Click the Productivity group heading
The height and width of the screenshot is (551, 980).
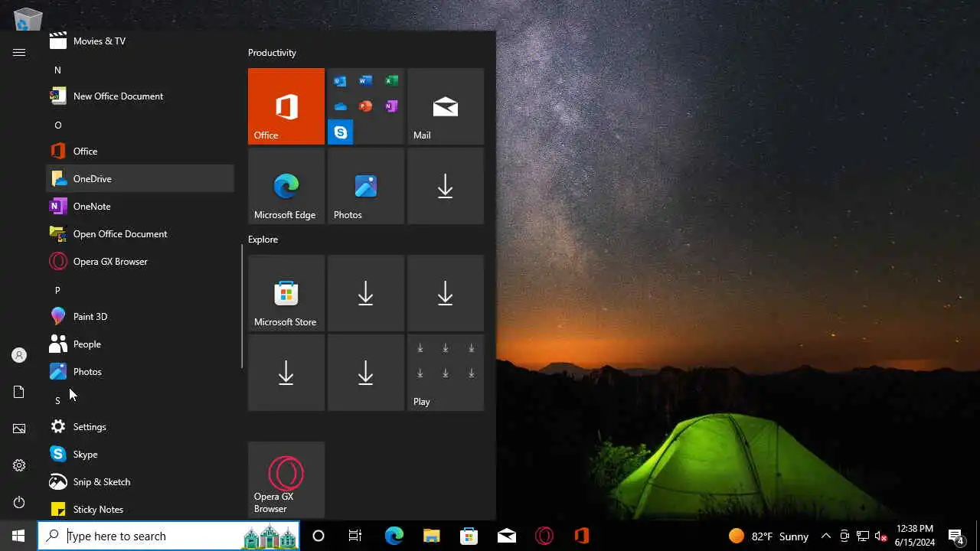272,53
